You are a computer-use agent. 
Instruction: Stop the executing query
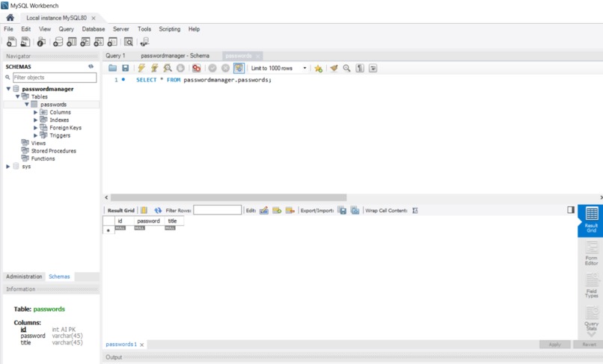pyautogui.click(x=180, y=68)
